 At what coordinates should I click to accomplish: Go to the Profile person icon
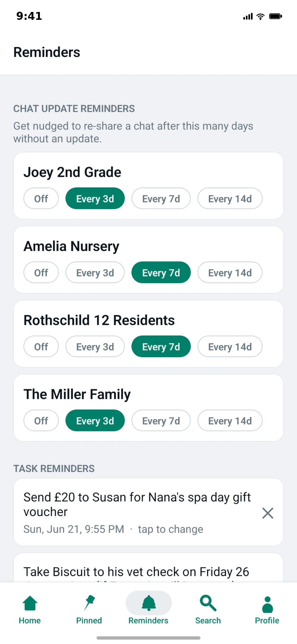[x=267, y=604]
